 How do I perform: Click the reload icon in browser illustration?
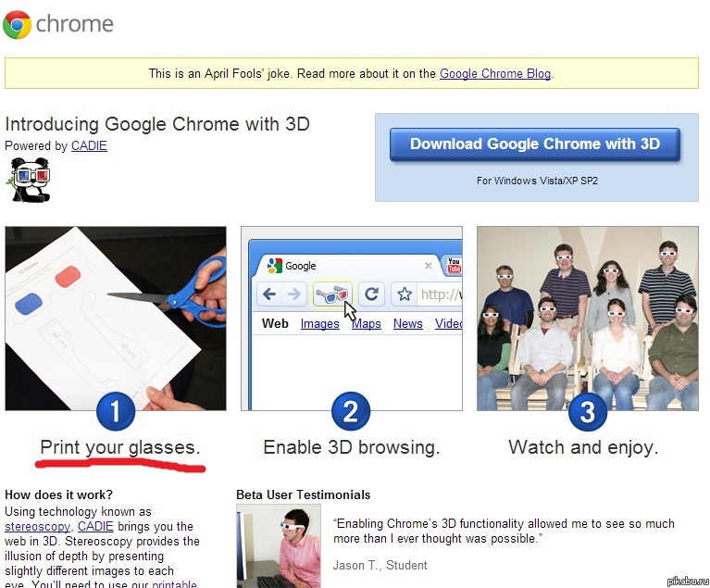pos(371,294)
